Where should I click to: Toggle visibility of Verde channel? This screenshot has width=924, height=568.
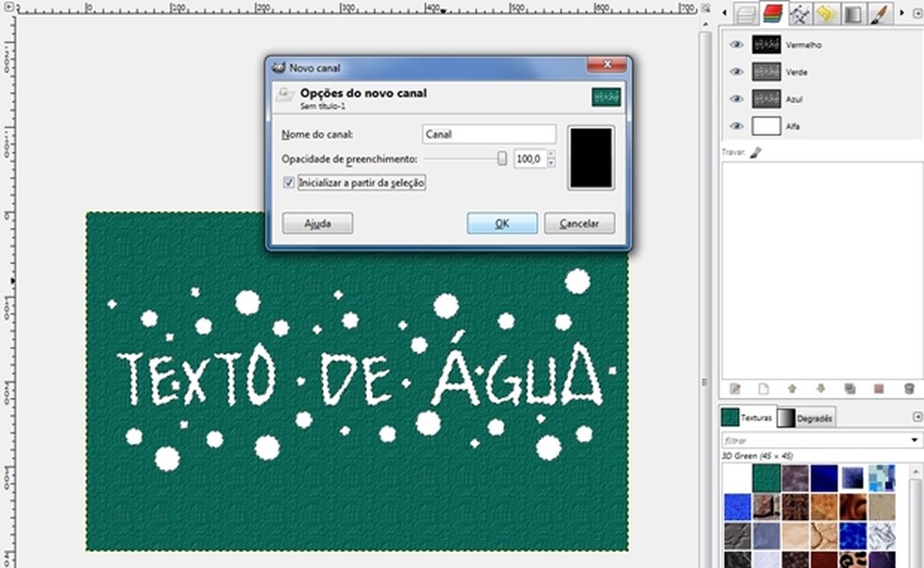point(736,72)
